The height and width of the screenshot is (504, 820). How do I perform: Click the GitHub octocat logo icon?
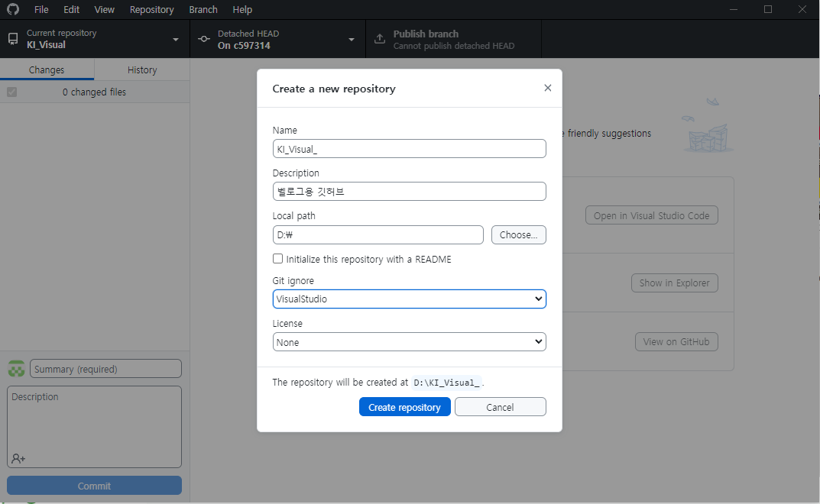click(x=13, y=9)
